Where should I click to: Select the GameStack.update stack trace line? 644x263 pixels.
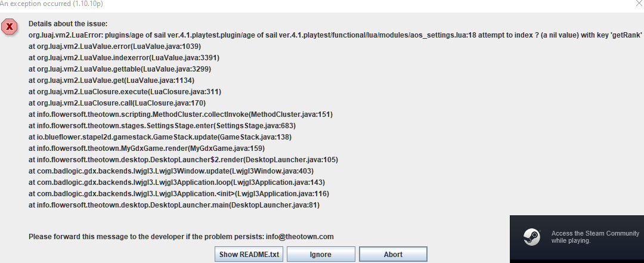click(160, 137)
